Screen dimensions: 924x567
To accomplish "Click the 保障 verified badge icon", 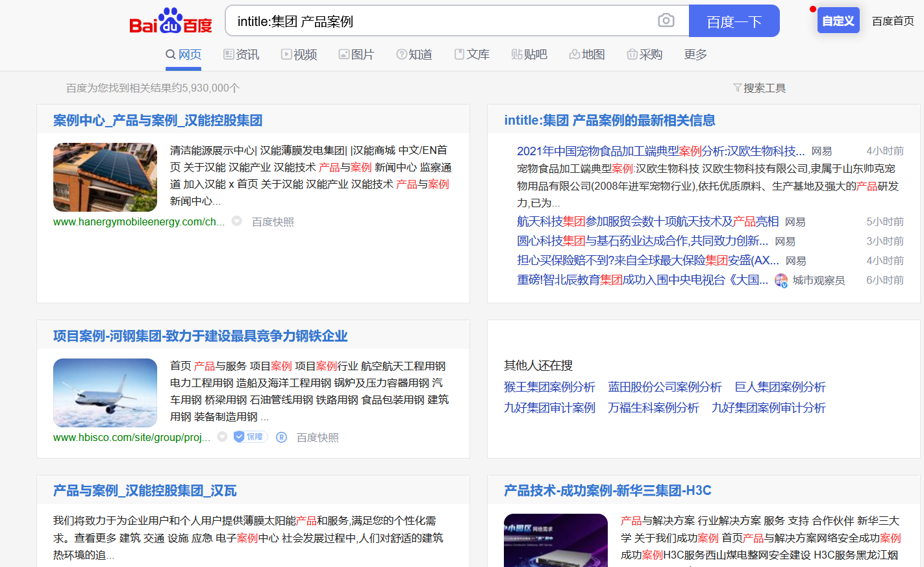I will (x=249, y=437).
